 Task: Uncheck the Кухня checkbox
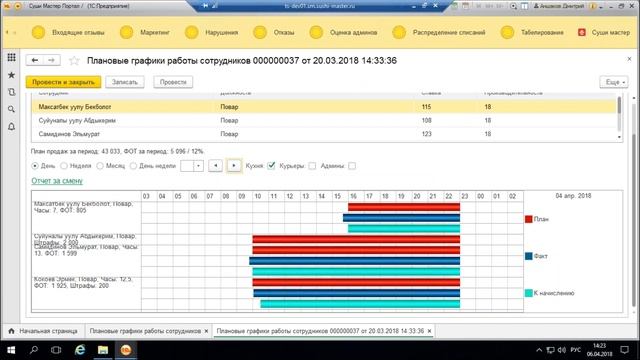[x=271, y=165]
